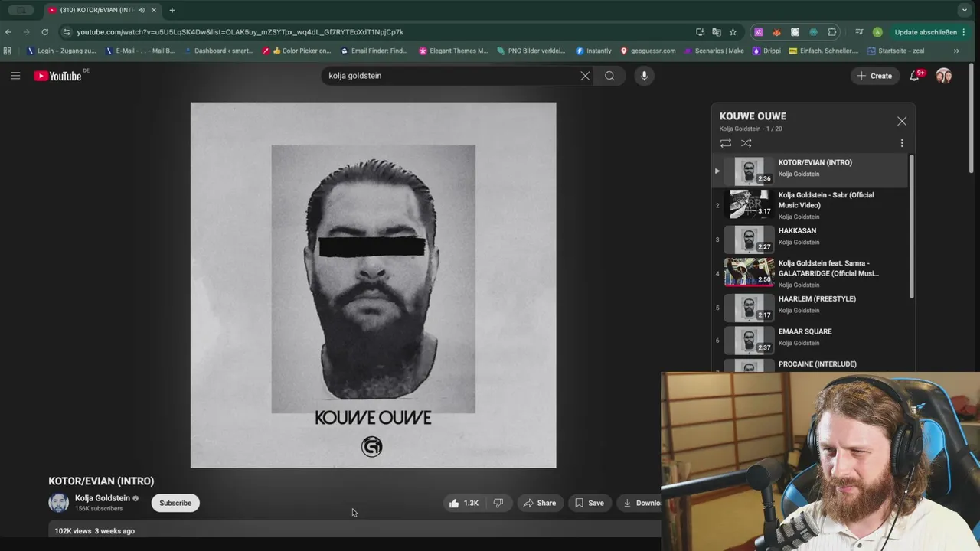Open the geoguessr.com bookmark

[x=648, y=51]
